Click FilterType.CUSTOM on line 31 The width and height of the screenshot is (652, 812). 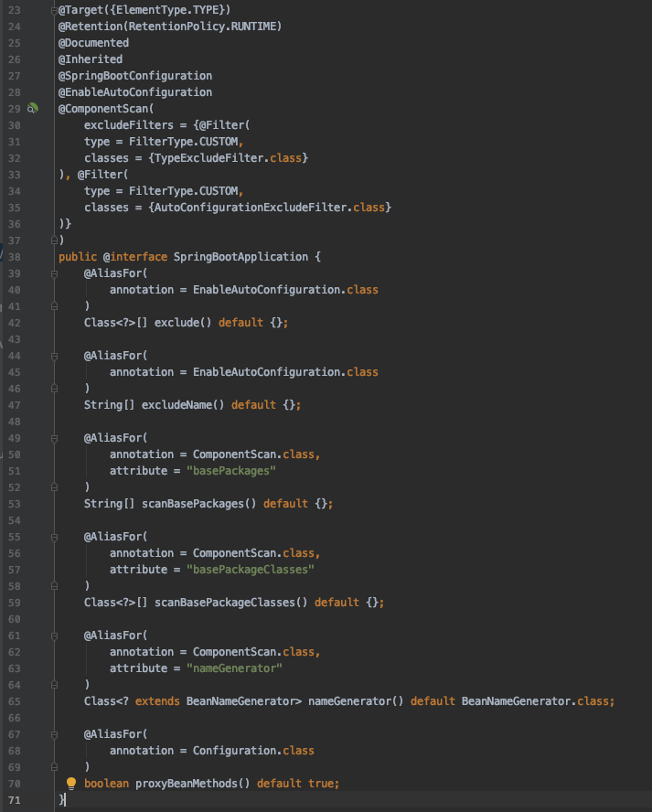[x=183, y=142]
